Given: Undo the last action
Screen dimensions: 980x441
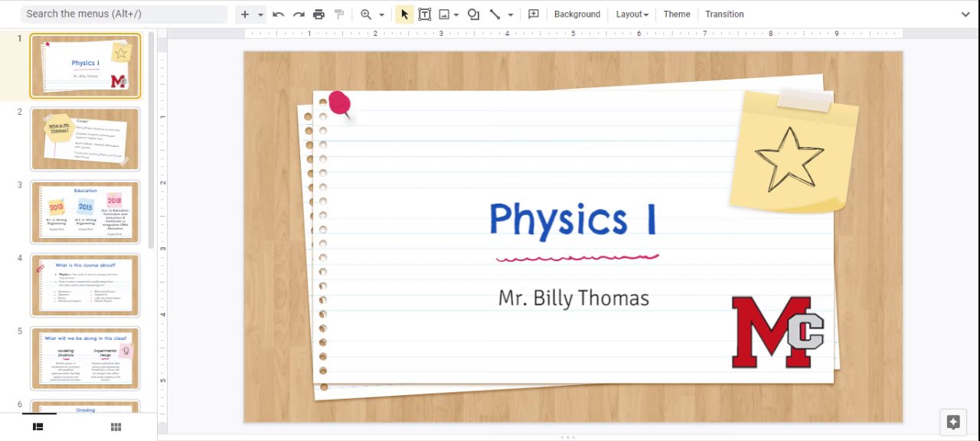Looking at the screenshot, I should coord(279,15).
